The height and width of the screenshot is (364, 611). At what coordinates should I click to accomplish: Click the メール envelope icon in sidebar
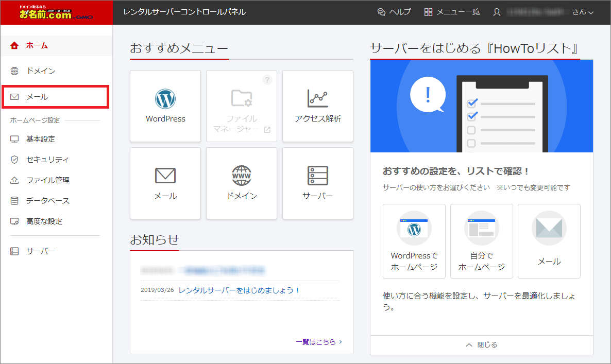14,97
